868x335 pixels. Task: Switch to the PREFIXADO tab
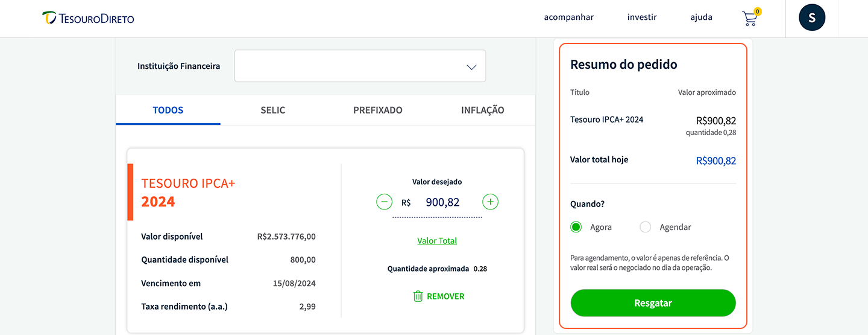[x=378, y=110]
